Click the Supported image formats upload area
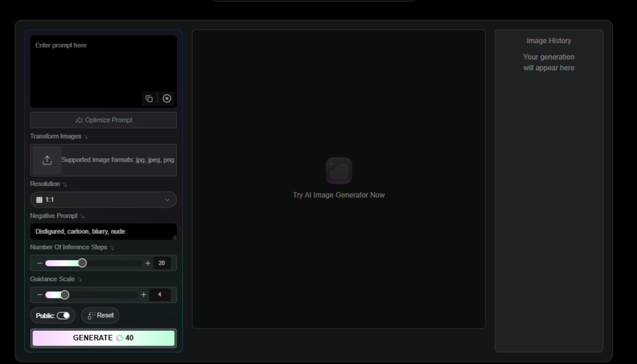Screen dimensions: 637x364 (x=104, y=160)
